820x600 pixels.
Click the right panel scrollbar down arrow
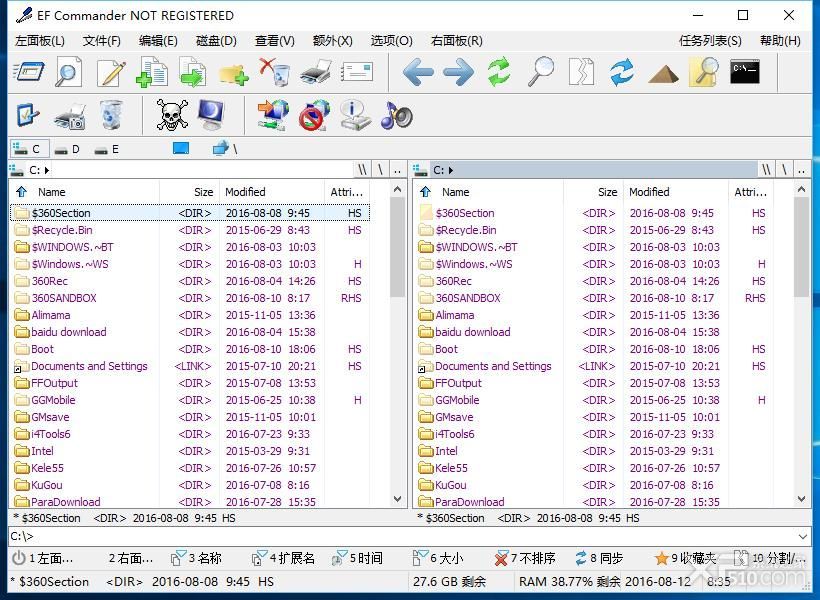[x=801, y=499]
